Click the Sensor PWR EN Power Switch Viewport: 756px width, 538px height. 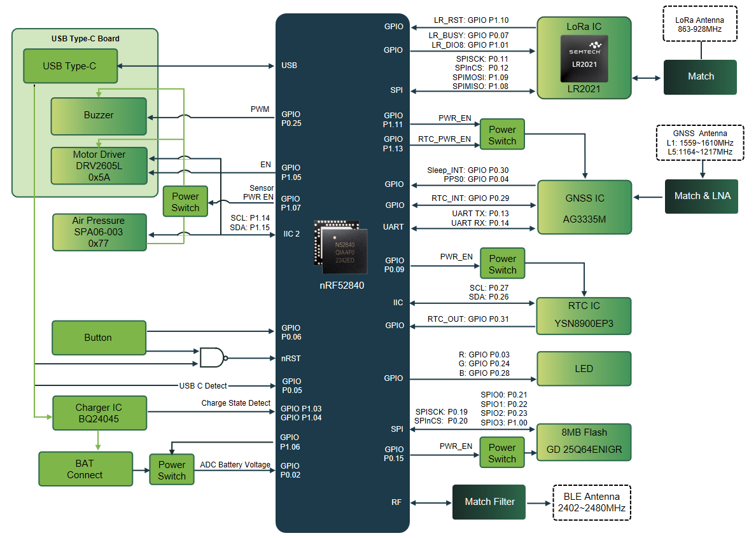click(185, 202)
